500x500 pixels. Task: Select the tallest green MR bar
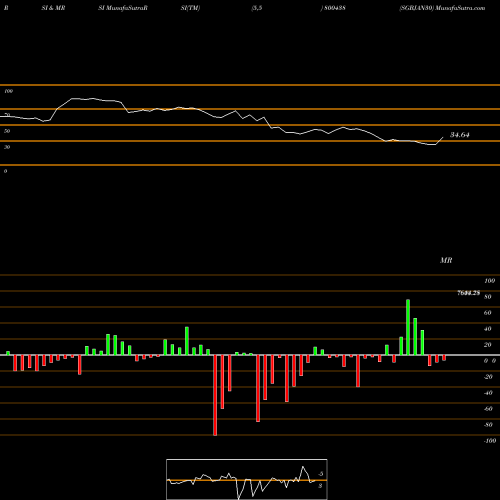tap(408, 327)
